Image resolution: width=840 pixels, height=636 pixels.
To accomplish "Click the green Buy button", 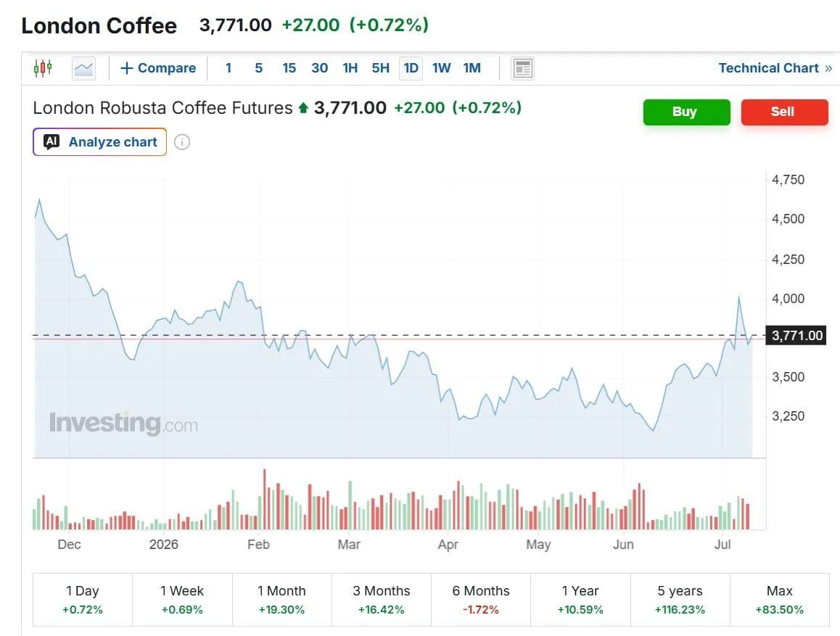I will point(686,112).
